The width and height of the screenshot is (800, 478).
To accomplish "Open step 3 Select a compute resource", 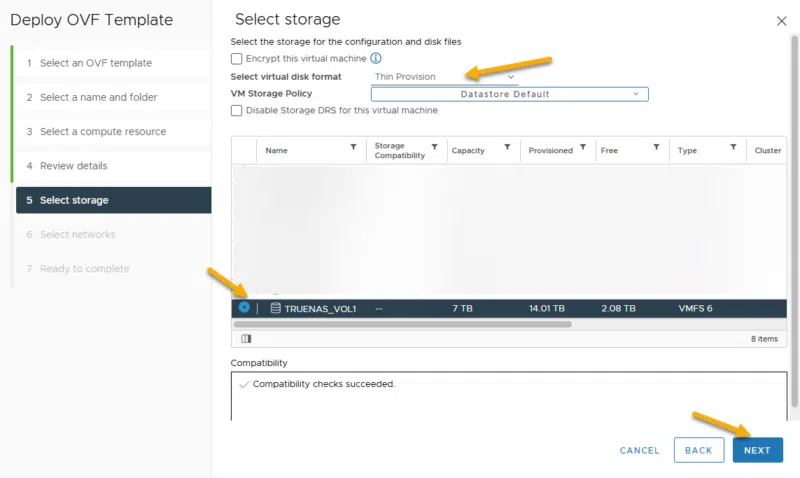I will pos(102,132).
